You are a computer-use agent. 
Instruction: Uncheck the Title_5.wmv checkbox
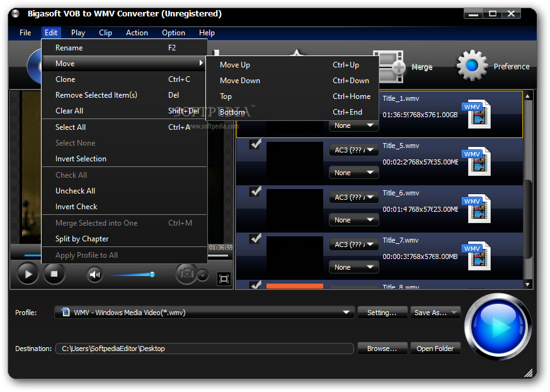[255, 144]
